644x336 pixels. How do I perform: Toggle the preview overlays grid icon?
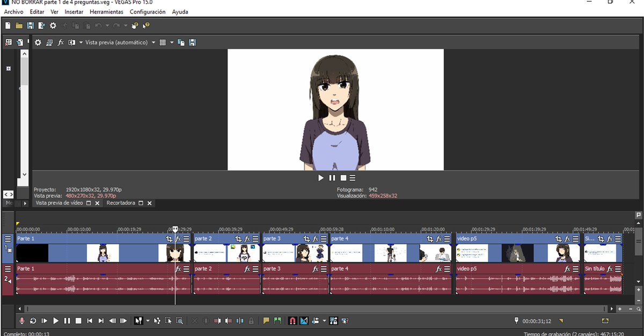pos(163,42)
